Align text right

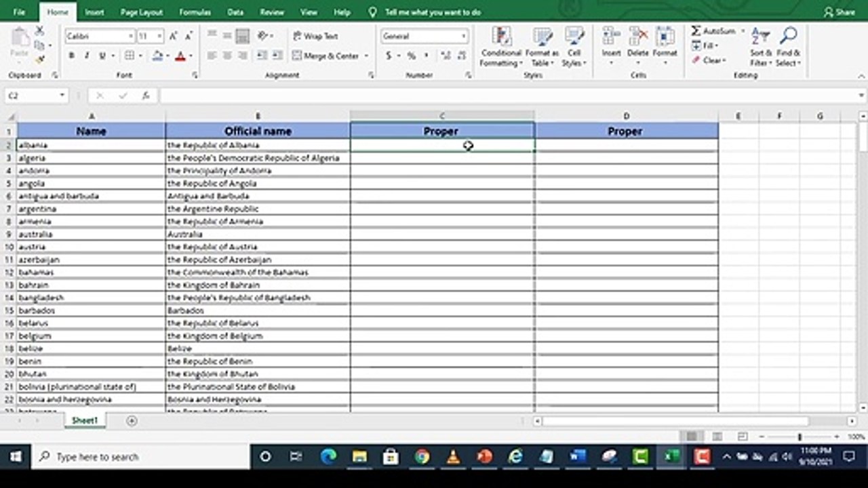(243, 56)
